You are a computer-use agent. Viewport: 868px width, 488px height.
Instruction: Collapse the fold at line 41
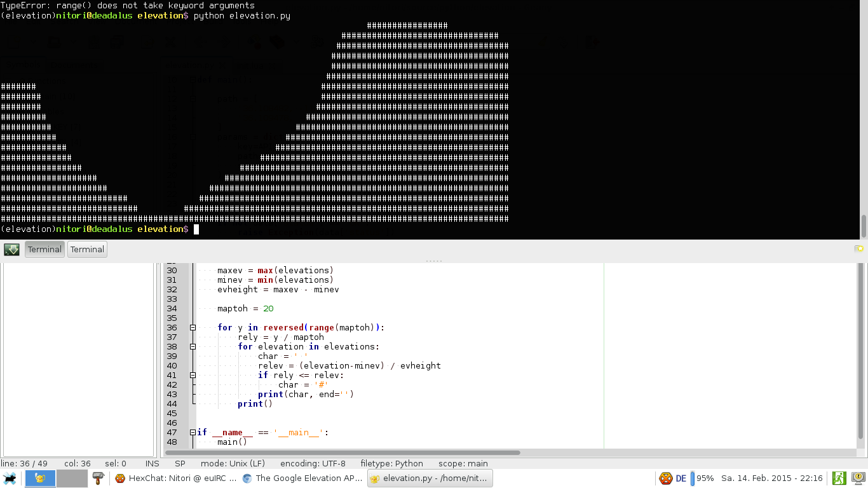click(193, 376)
